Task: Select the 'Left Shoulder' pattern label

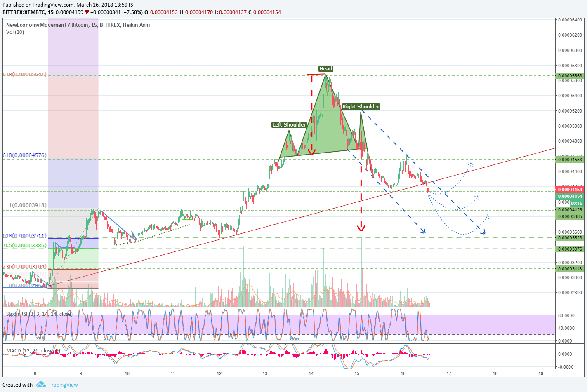Action: pos(289,125)
